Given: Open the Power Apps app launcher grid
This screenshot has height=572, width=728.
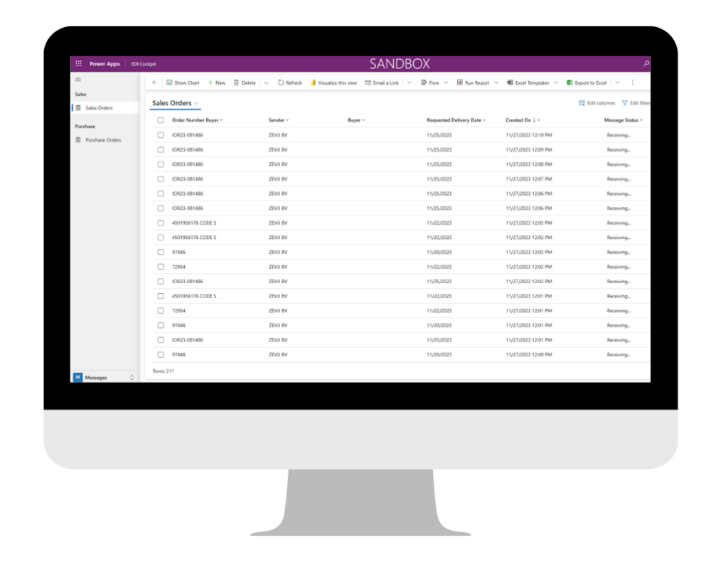Looking at the screenshot, I should (x=78, y=63).
